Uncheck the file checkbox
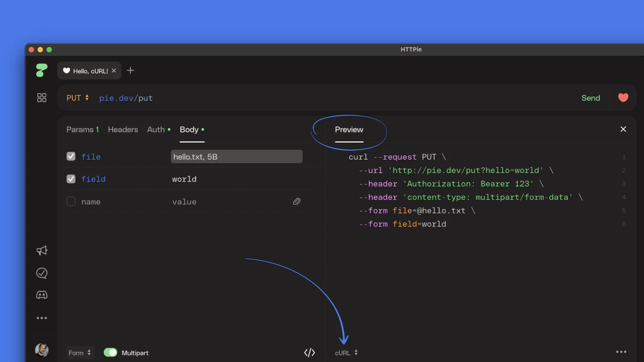This screenshot has width=644, height=362. coord(71,156)
